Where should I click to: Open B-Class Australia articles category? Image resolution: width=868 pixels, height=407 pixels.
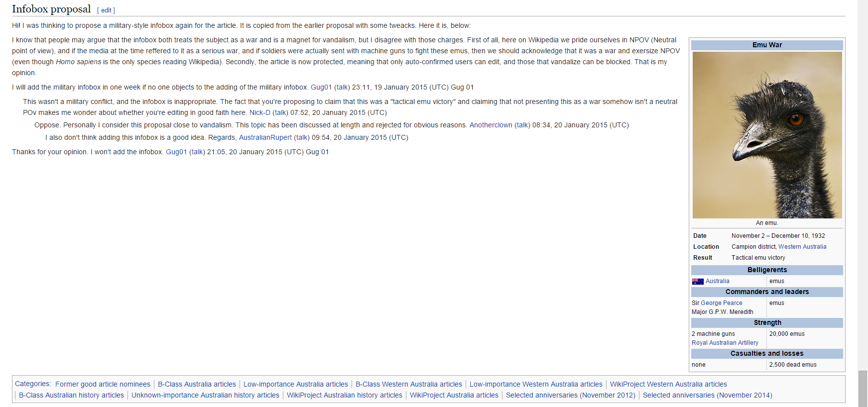(x=197, y=384)
